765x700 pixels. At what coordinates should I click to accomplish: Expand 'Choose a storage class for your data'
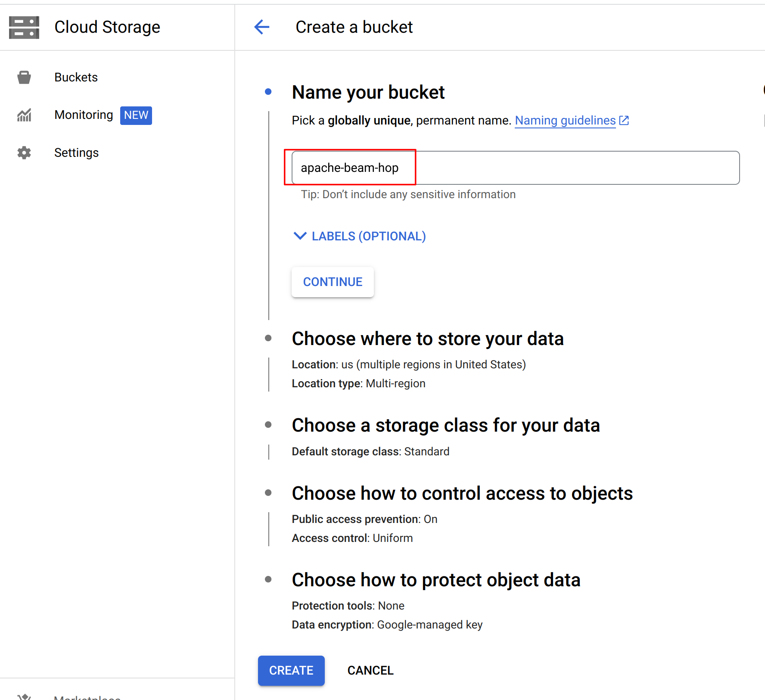pyautogui.click(x=445, y=426)
